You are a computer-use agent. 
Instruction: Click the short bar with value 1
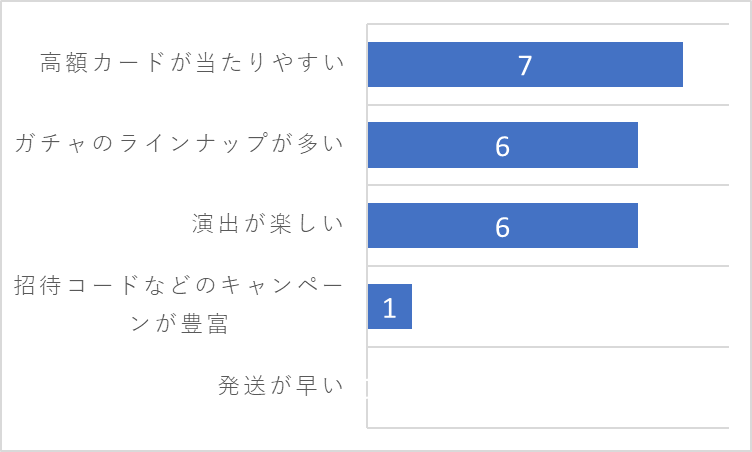(x=389, y=306)
